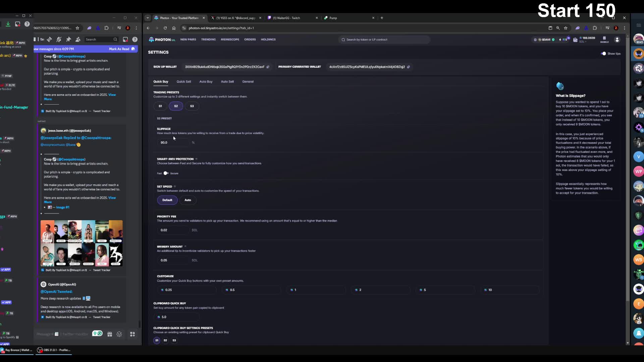Open the zoom magnifier in address bar
The width and height of the screenshot is (644, 362).
point(558,28)
